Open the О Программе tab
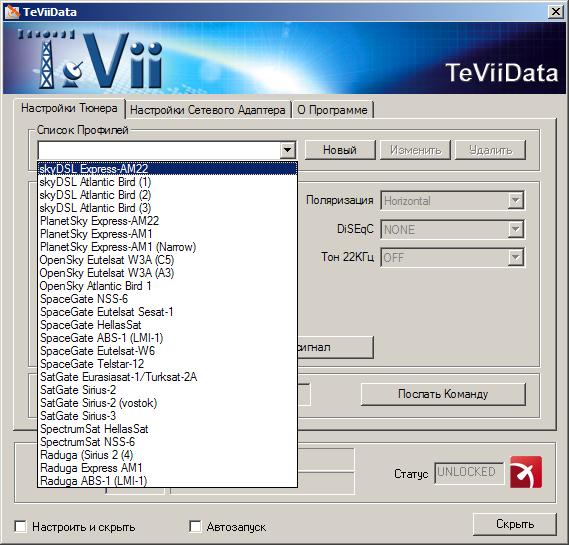This screenshot has width=569, height=545. pyautogui.click(x=332, y=110)
